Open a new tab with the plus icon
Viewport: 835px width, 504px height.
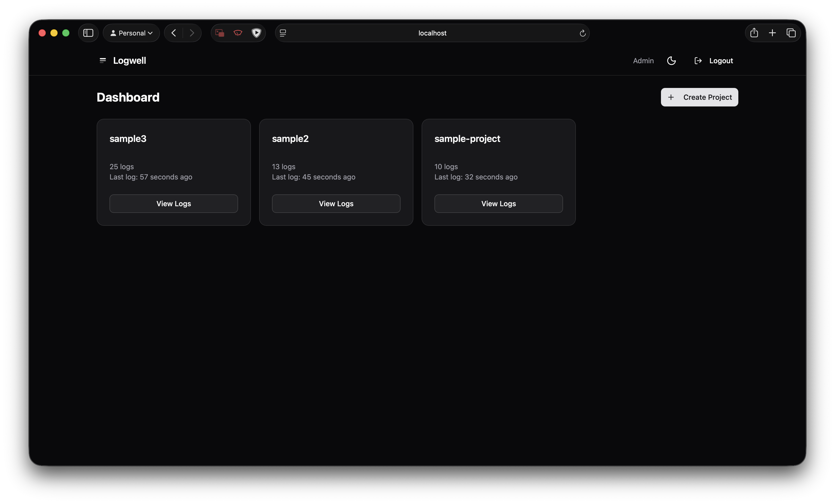point(773,33)
